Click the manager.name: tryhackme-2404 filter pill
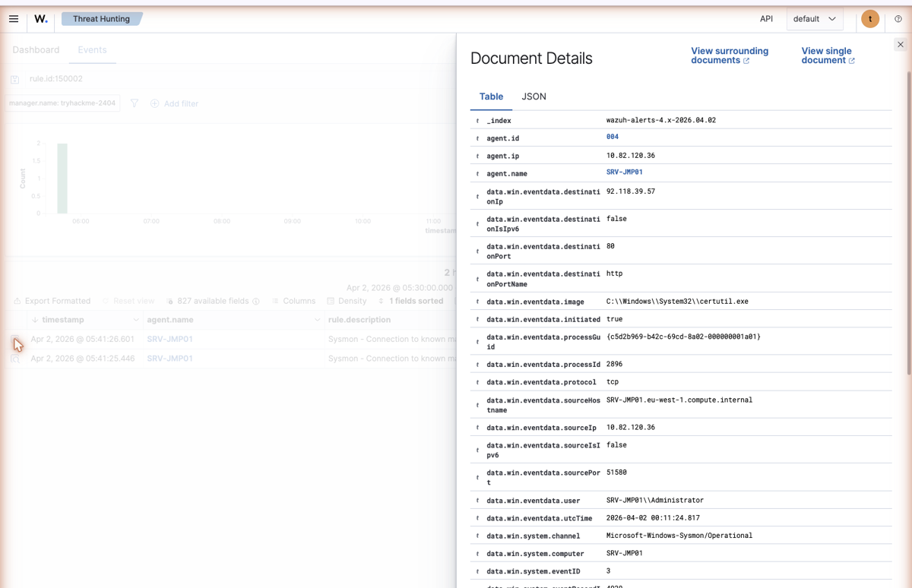This screenshot has height=588, width=912. (62, 103)
